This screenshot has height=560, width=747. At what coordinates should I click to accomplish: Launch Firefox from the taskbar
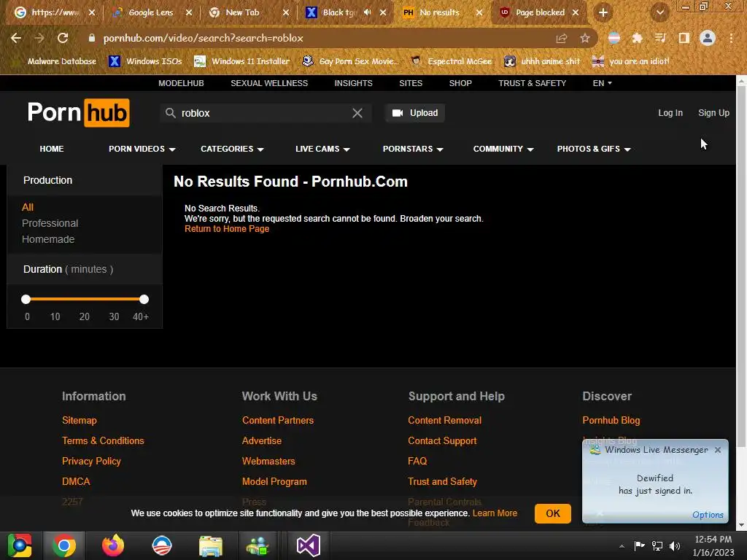pyautogui.click(x=113, y=545)
